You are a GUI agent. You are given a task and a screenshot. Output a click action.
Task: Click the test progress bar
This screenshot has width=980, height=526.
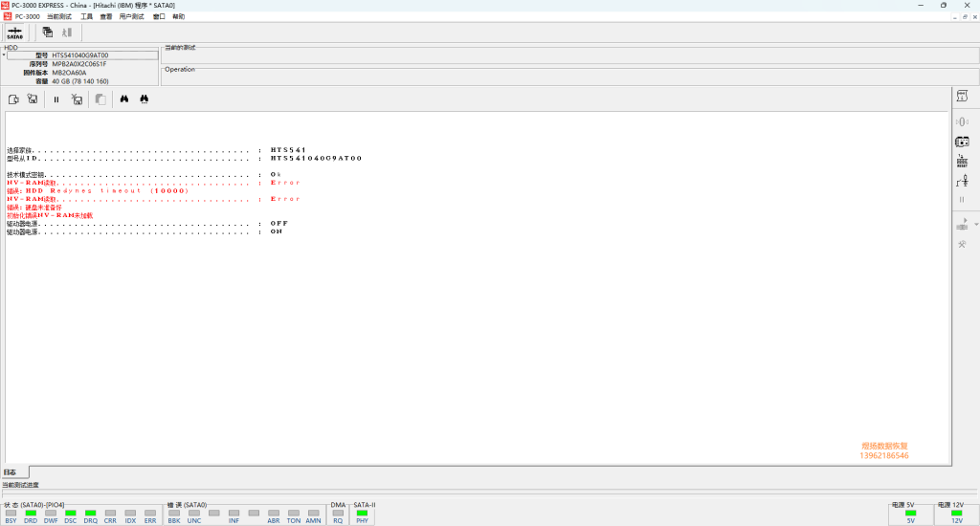[489, 493]
